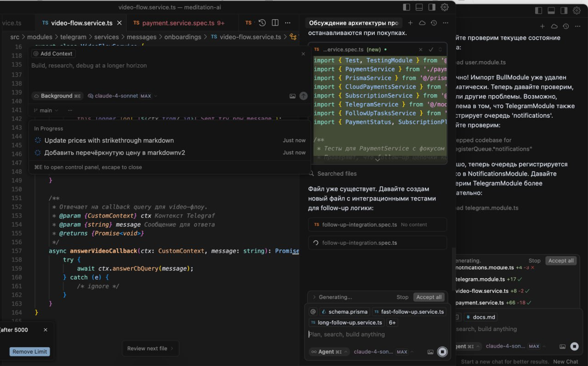Toggle primary sidebar in front window title bar
This screenshot has height=366, width=588.
coord(406,7)
